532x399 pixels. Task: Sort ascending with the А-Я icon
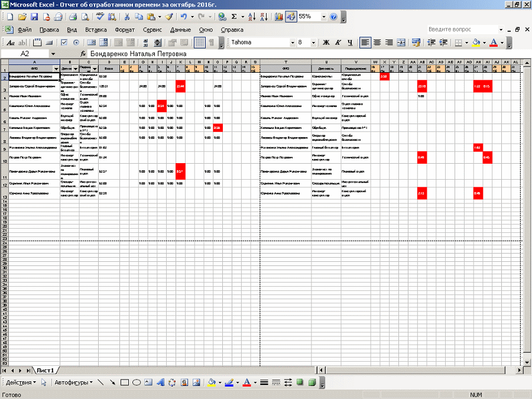252,17
